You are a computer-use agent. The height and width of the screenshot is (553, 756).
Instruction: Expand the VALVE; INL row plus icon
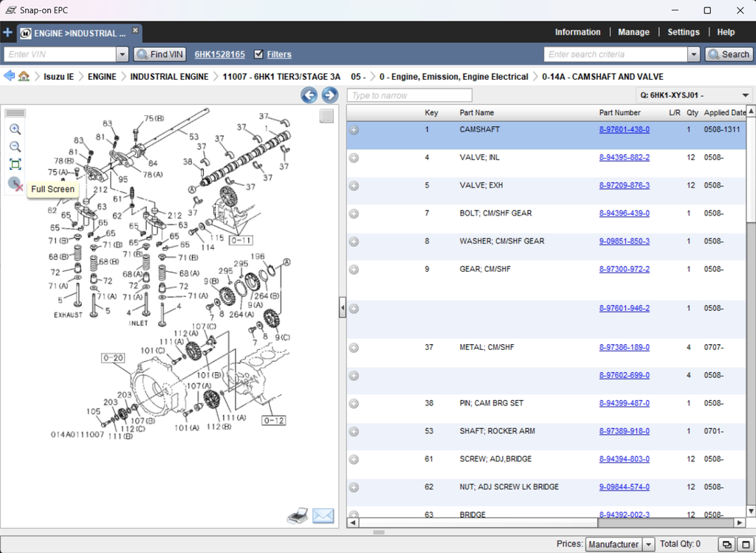(x=354, y=158)
